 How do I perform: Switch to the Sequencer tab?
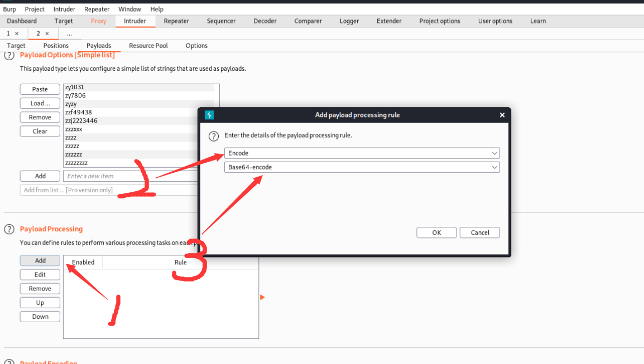pyautogui.click(x=221, y=21)
